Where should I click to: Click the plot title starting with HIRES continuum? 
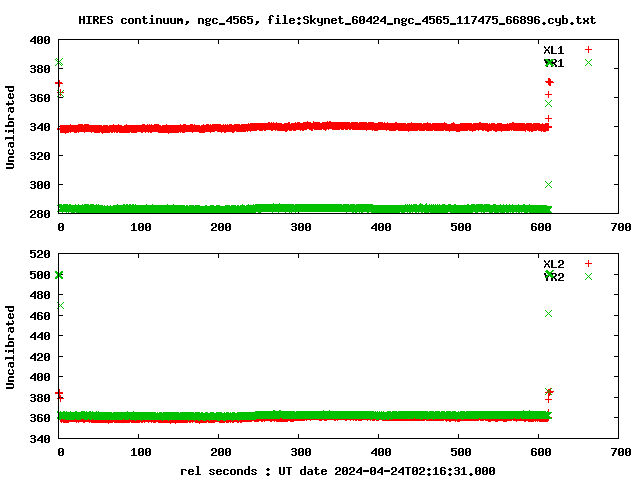(337, 20)
